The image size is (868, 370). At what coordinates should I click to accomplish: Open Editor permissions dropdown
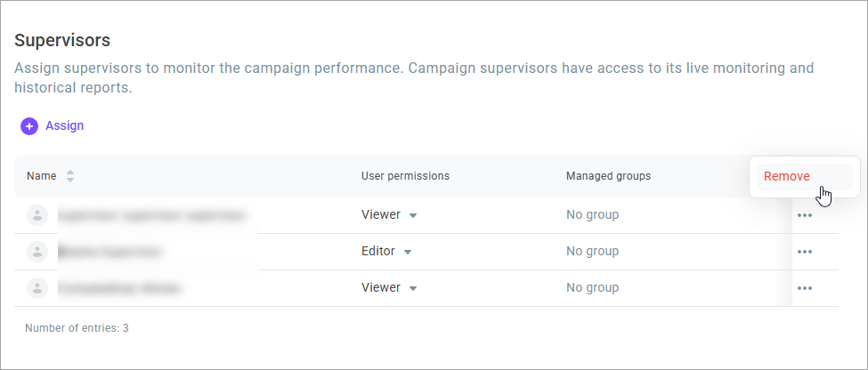(408, 252)
